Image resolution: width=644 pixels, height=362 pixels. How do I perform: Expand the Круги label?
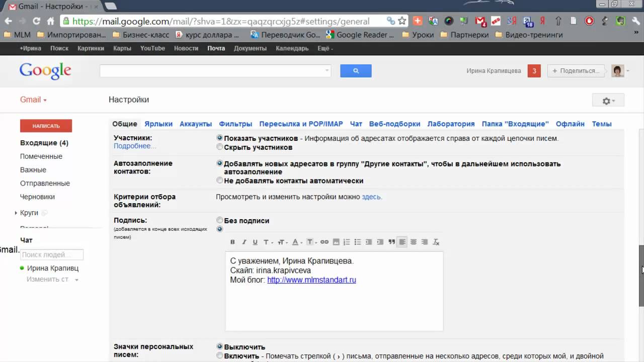click(16, 213)
